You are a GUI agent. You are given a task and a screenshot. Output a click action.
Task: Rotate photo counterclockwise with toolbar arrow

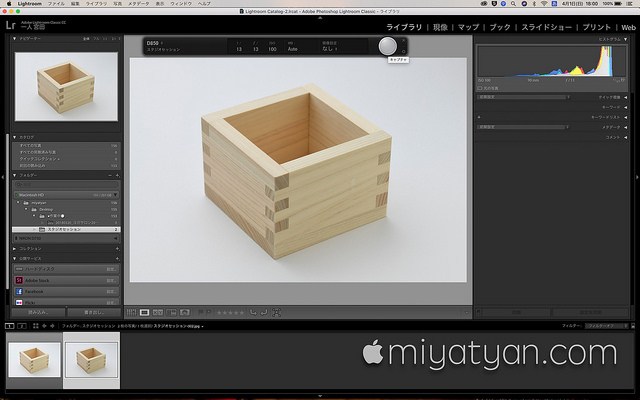click(x=253, y=312)
